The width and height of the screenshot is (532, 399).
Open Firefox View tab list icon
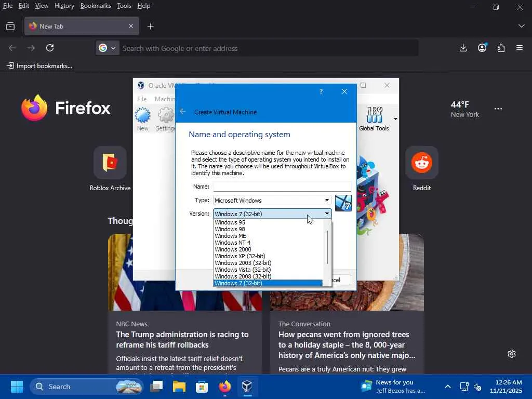coord(10,26)
